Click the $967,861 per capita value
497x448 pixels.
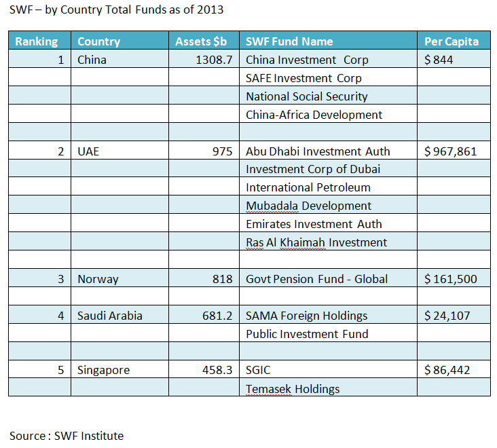(x=451, y=151)
